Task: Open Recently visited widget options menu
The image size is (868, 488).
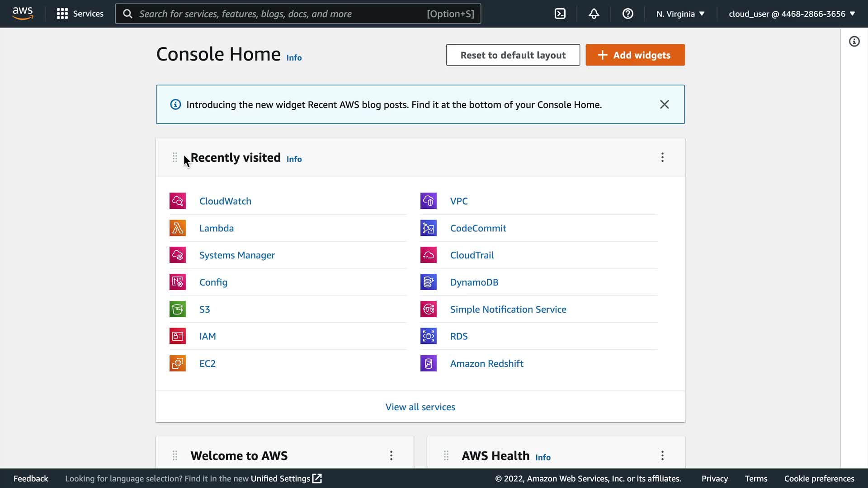Action: click(x=662, y=157)
